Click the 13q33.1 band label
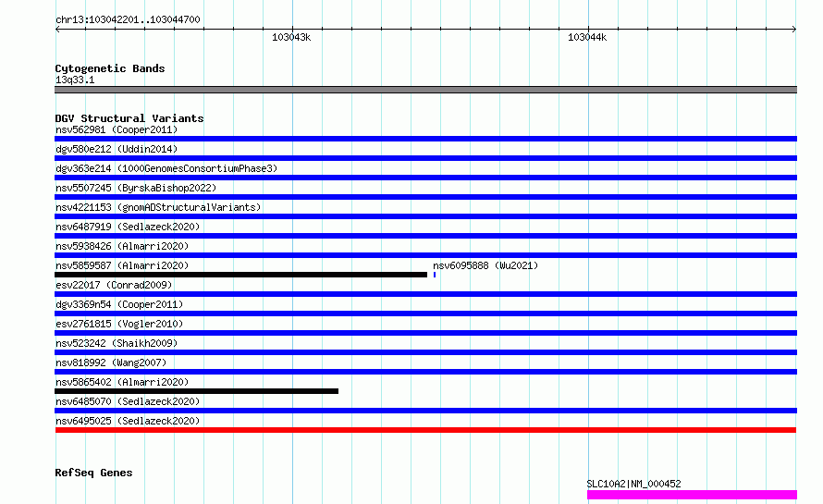823x504 pixels. tap(75, 80)
